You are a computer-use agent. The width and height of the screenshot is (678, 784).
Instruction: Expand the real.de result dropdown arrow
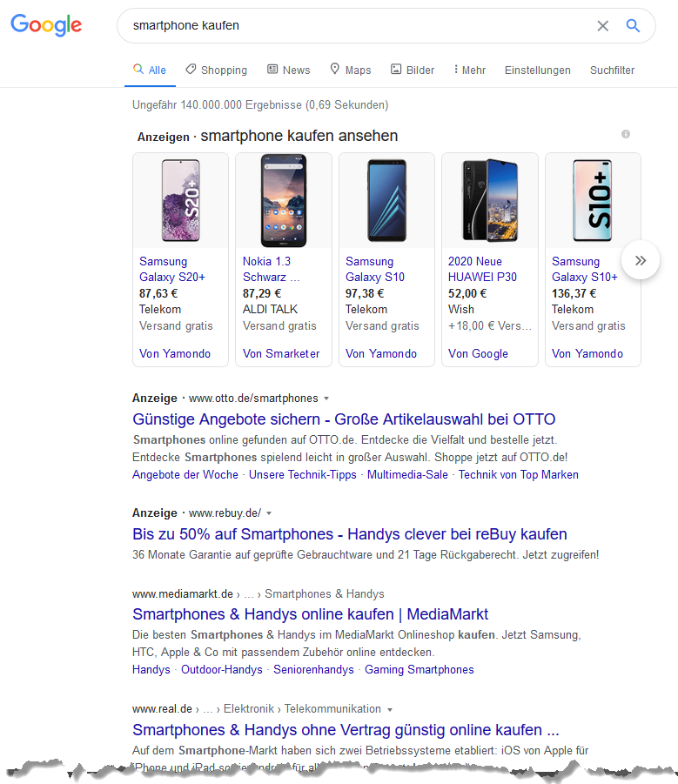[x=390, y=709]
